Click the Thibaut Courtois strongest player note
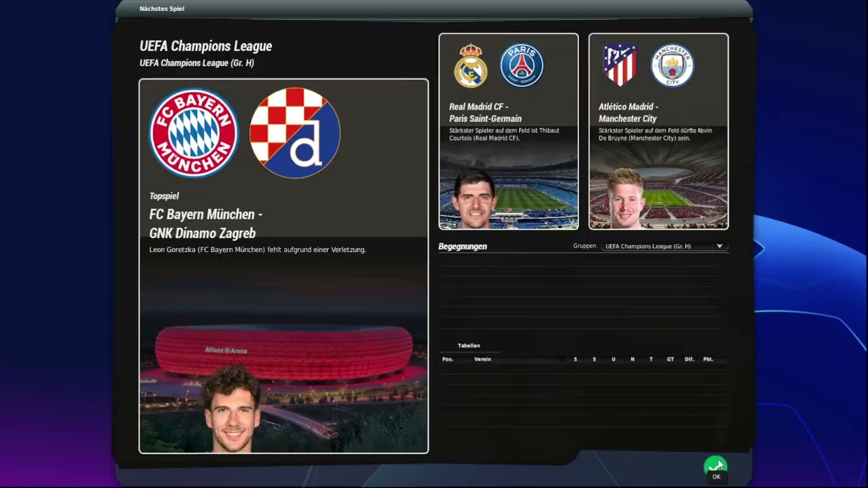 [505, 134]
